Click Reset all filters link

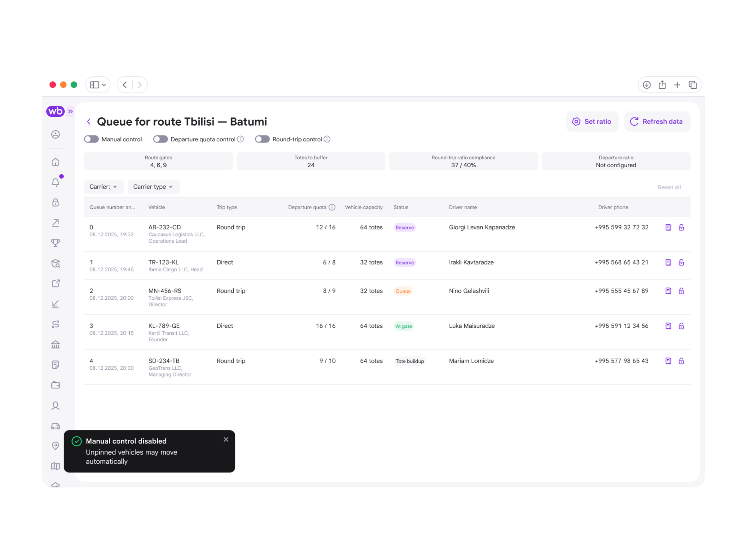pos(669,187)
